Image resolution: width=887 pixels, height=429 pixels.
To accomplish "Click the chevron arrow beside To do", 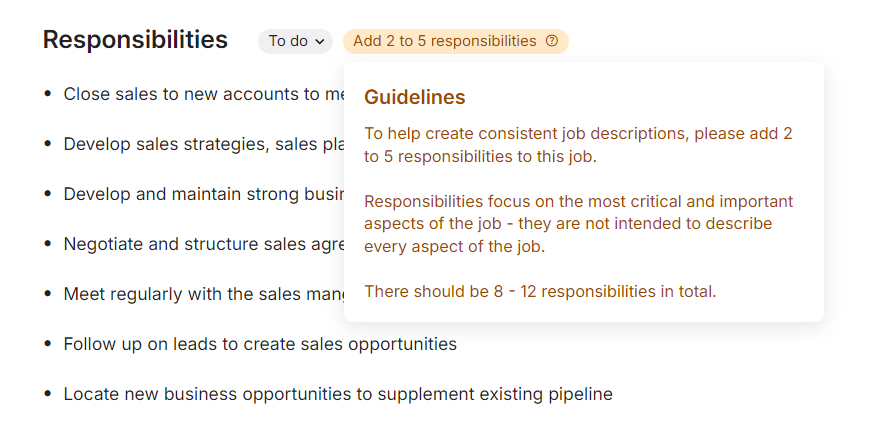I will coord(320,41).
